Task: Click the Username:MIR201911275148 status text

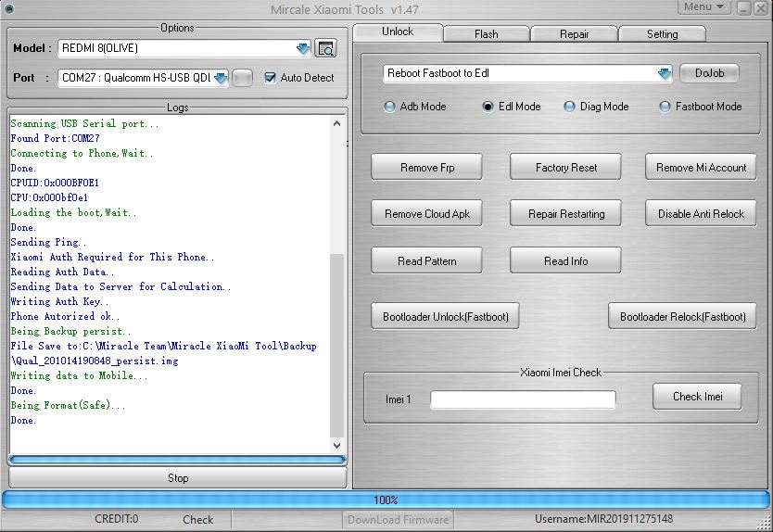Action: point(603,519)
